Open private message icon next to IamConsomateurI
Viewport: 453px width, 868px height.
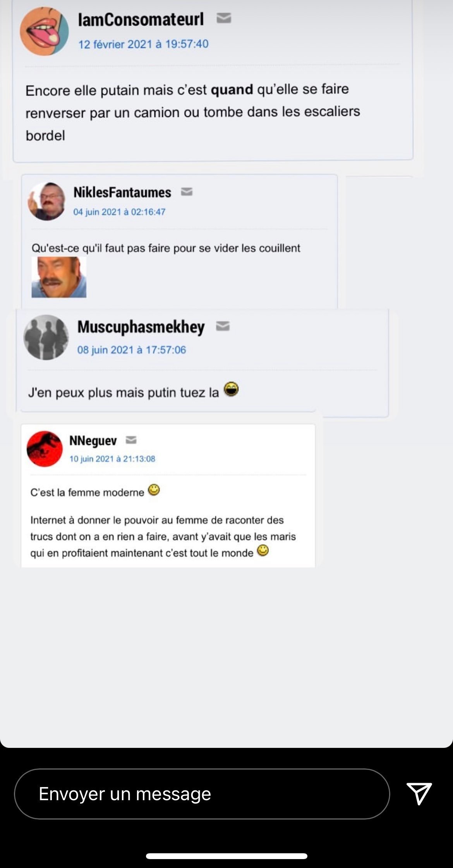(x=224, y=18)
